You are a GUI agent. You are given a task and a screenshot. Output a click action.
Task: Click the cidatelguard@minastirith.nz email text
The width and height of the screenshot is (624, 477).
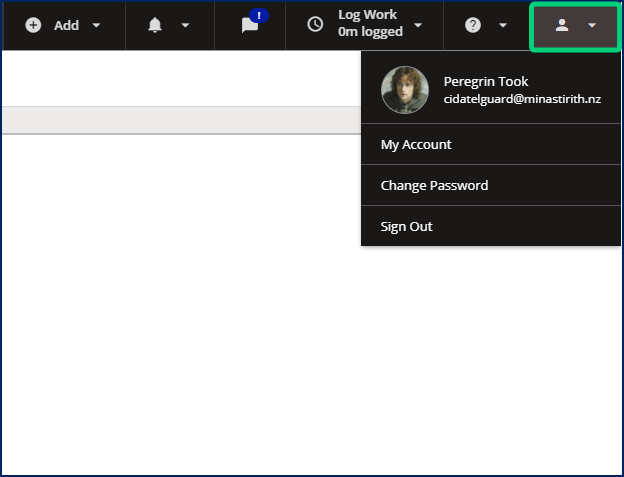tap(522, 99)
